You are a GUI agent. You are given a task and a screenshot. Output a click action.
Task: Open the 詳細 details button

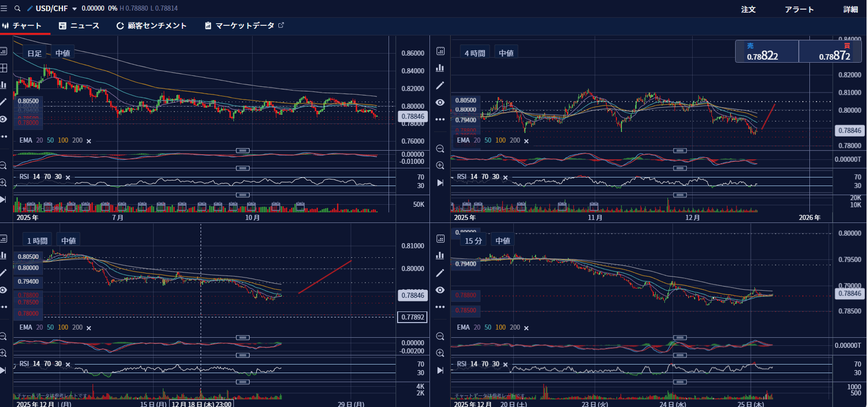[x=851, y=9]
